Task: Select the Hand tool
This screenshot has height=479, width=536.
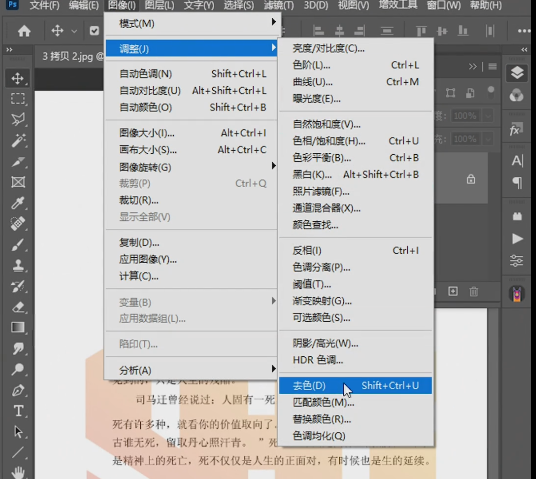Action: [x=18, y=472]
